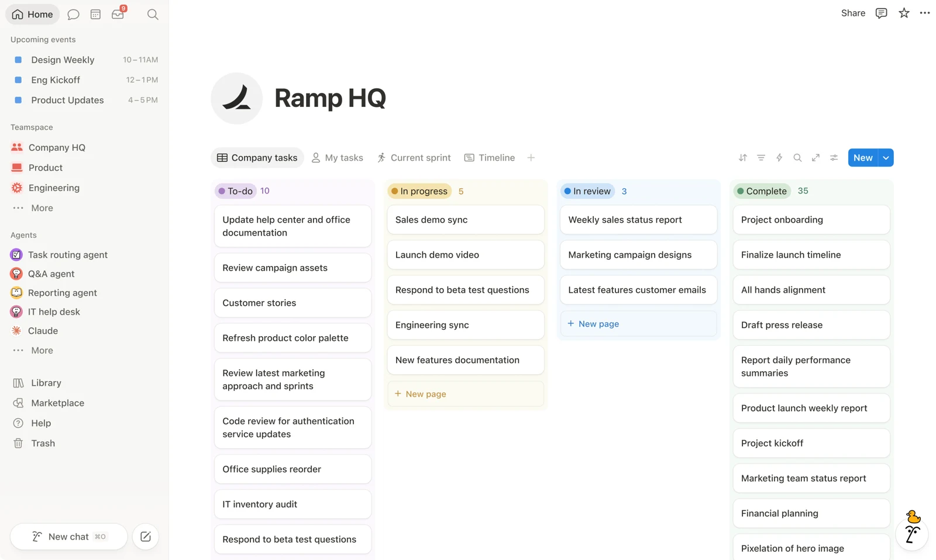Click the blue New button

[863, 158]
